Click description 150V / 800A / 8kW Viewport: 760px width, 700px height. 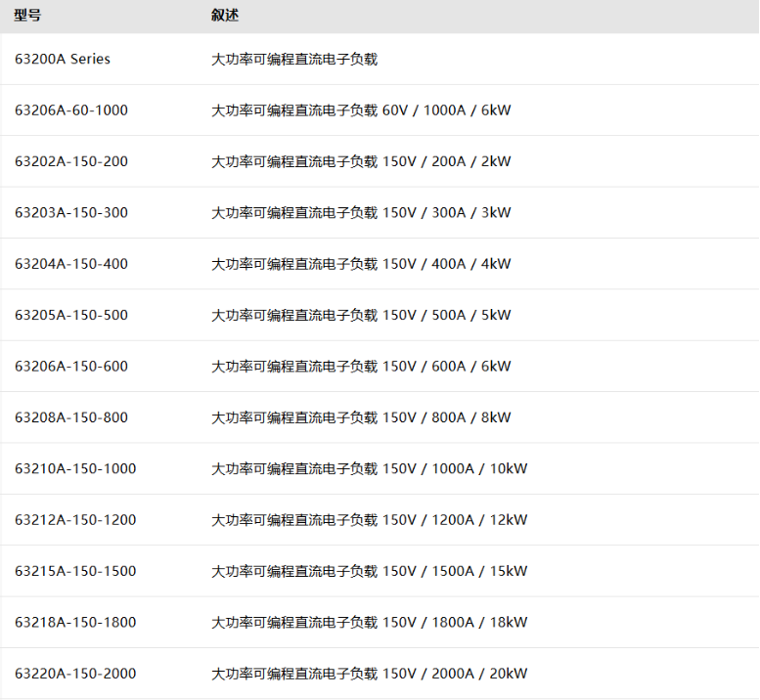(361, 417)
